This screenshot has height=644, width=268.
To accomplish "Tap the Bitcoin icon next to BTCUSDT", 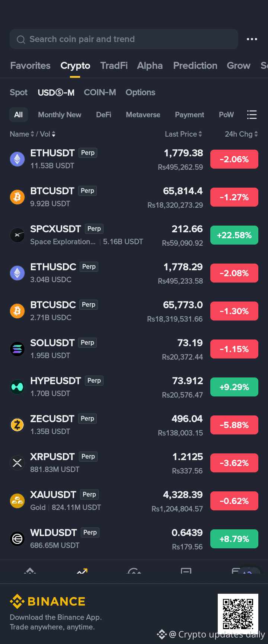I will (x=17, y=197).
